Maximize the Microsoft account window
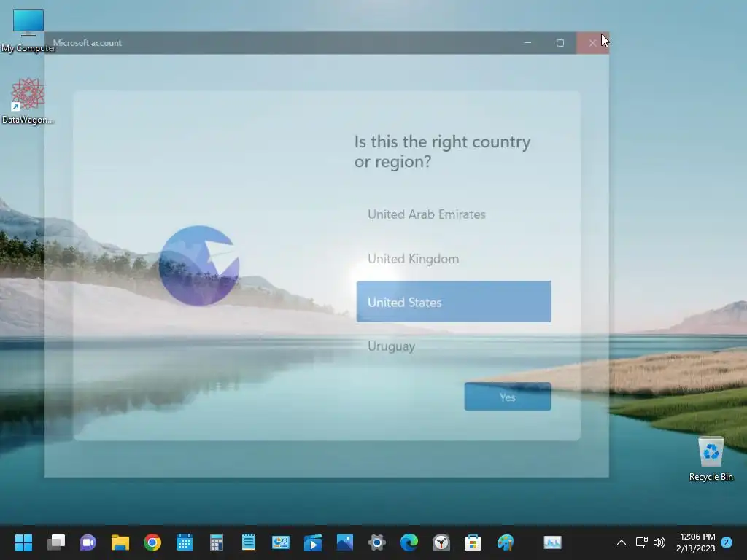Screen dimensions: 747x560 560,43
